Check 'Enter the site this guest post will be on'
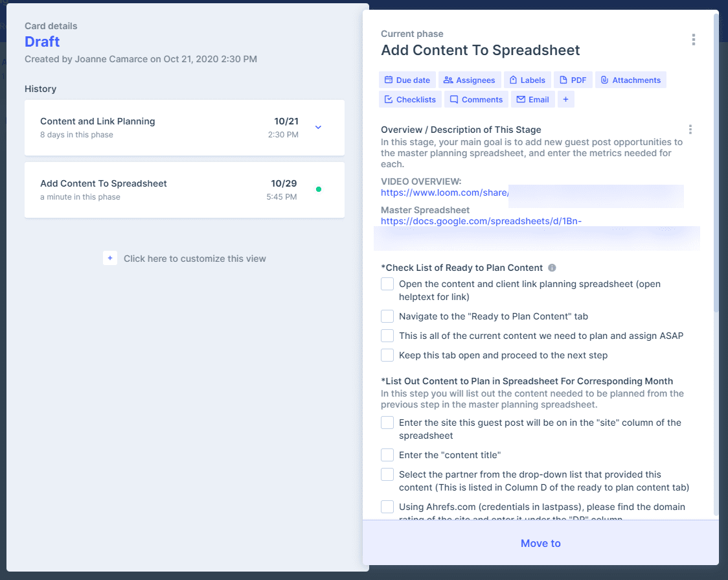 pos(387,423)
